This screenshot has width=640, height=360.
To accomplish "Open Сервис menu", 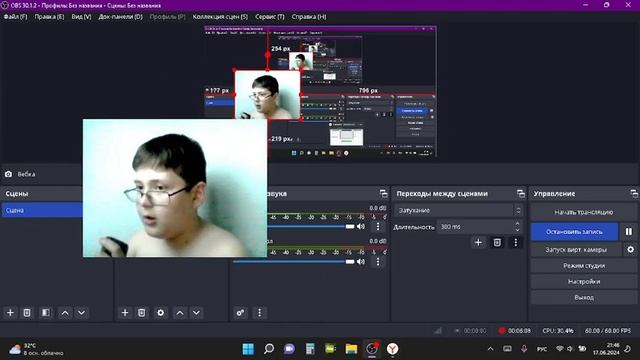I will [x=269, y=17].
